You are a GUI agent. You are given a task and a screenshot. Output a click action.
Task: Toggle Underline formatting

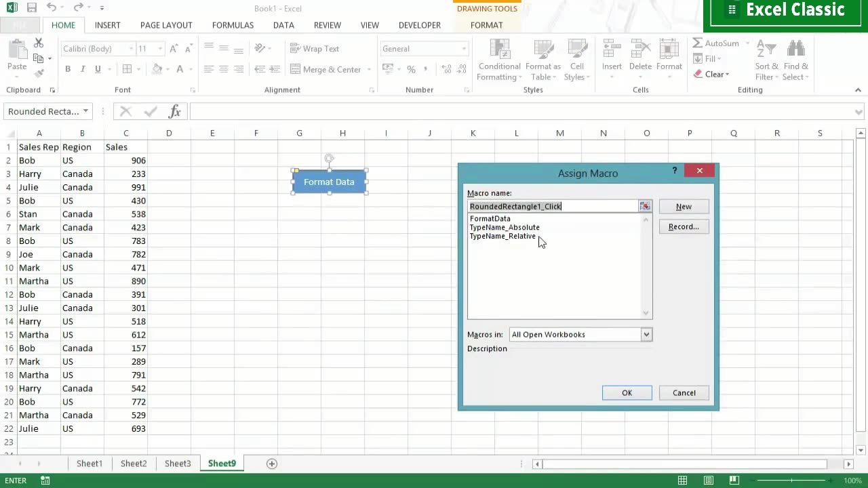tap(98, 69)
